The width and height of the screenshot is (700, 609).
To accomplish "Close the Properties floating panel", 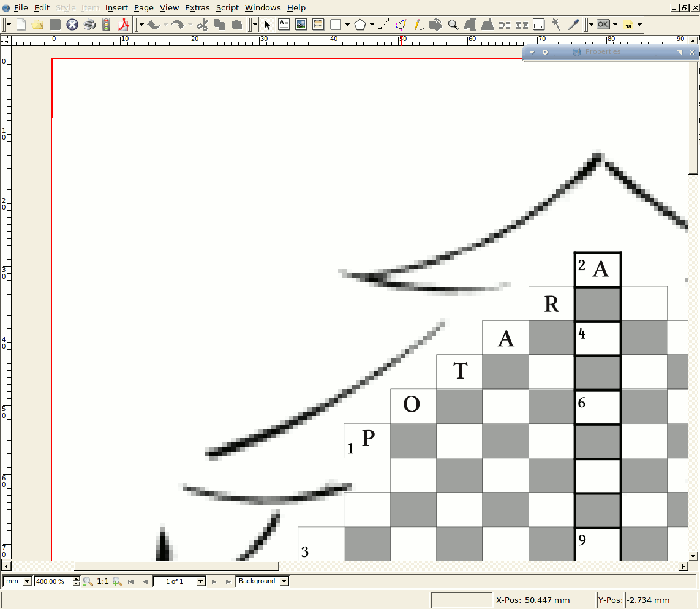I will tap(692, 53).
